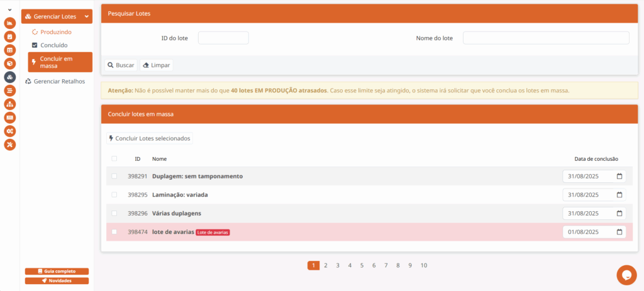Go to page 5 in pagination
This screenshot has height=291, width=644.
tap(362, 265)
